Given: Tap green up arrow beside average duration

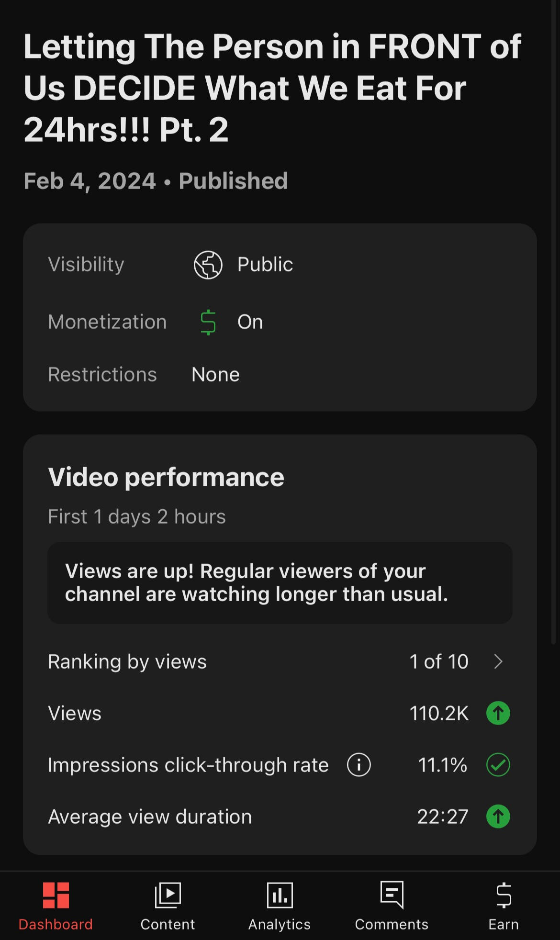Looking at the screenshot, I should 498,817.
